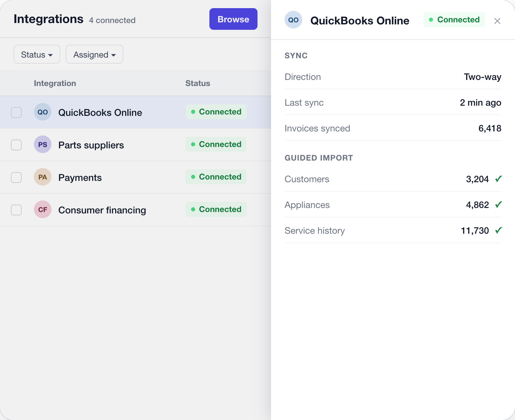Tick the Payments row checkbox
Image resolution: width=515 pixels, height=420 pixels.
pos(16,177)
